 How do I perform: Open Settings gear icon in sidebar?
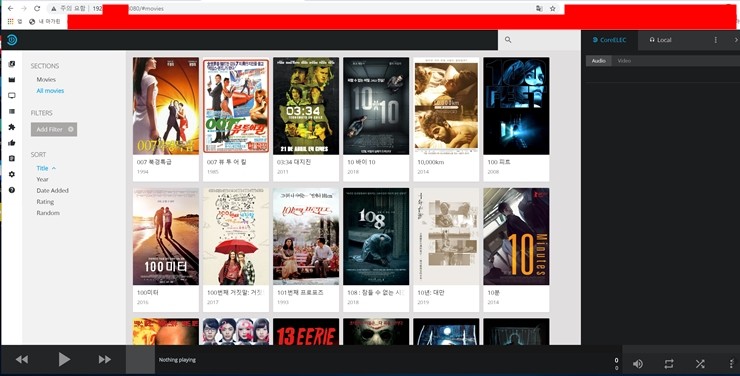[x=12, y=174]
